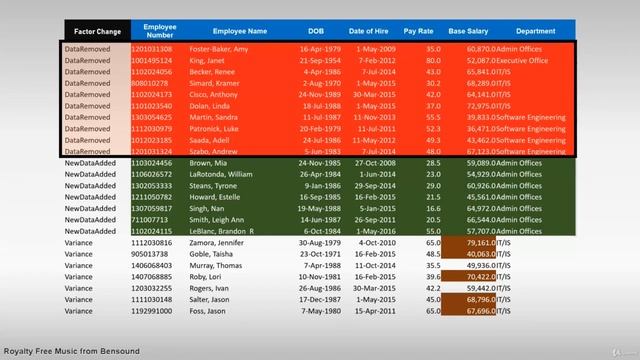Click hire date 15-Apr-2011
Image resolution: width=640 pixels, height=360 pixels.
pos(375,311)
